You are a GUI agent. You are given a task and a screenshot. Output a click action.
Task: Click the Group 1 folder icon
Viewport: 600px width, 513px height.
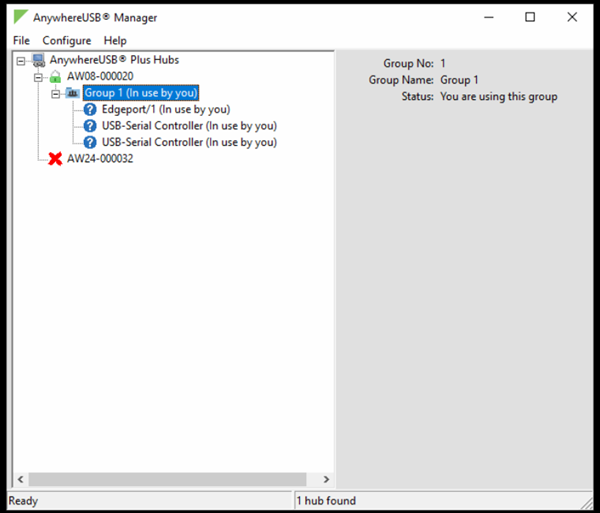click(72, 93)
